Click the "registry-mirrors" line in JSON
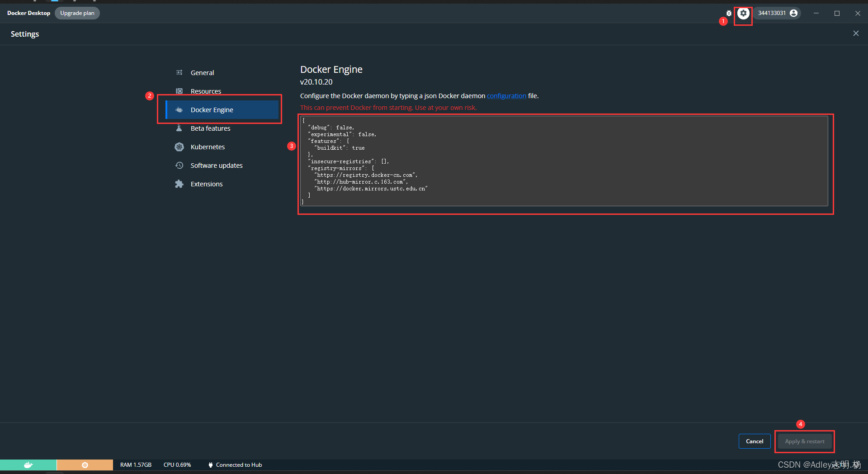 341,168
